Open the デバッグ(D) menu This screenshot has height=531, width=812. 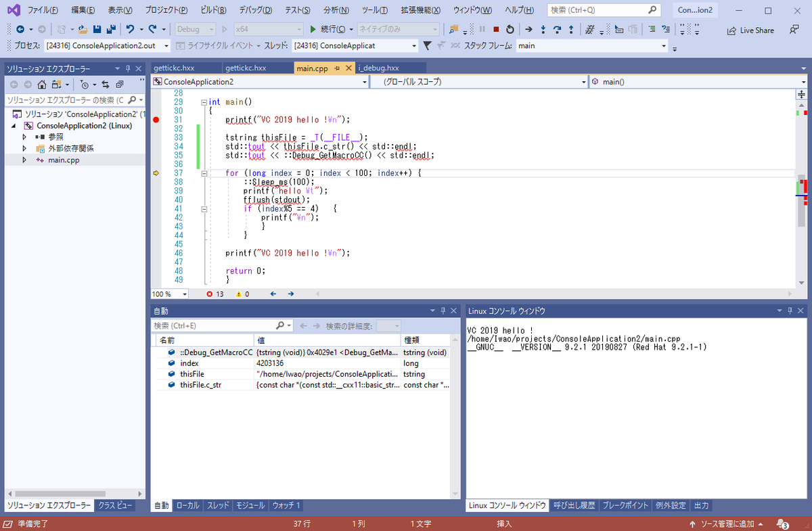256,10
